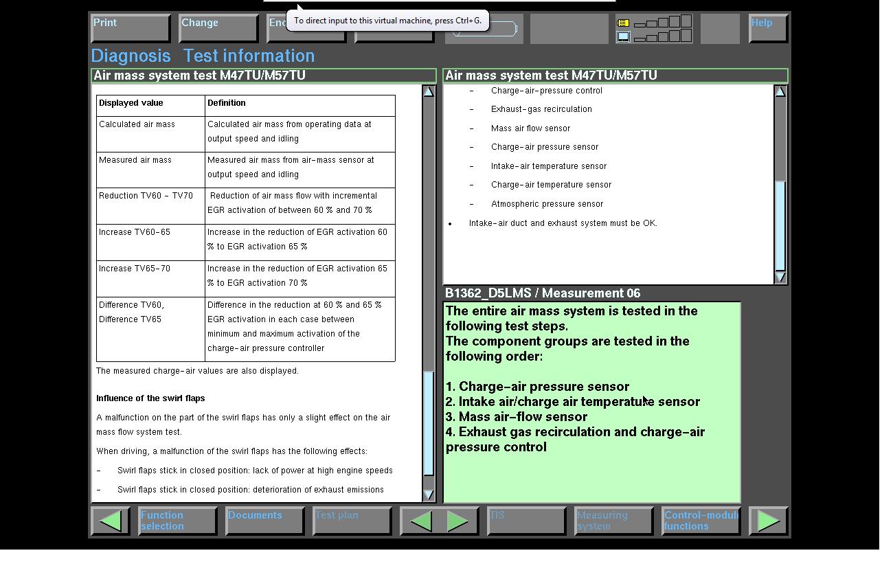Select 'Calculated air mass' table cell

pos(150,134)
